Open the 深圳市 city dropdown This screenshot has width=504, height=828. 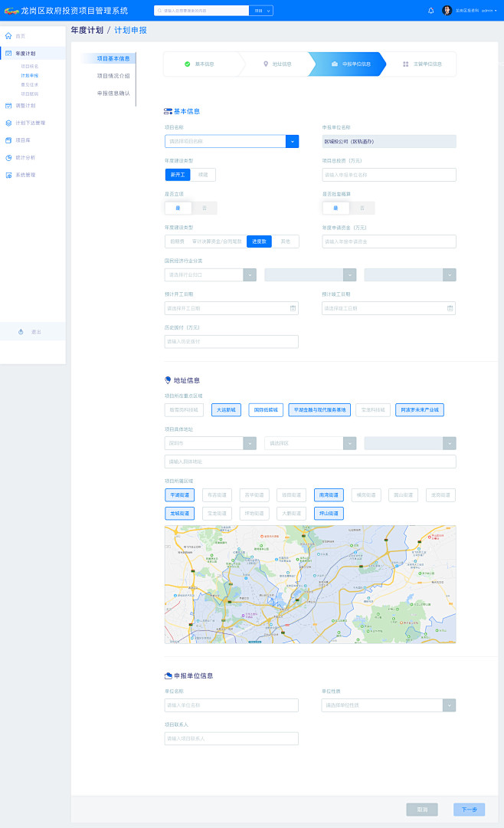tap(250, 443)
